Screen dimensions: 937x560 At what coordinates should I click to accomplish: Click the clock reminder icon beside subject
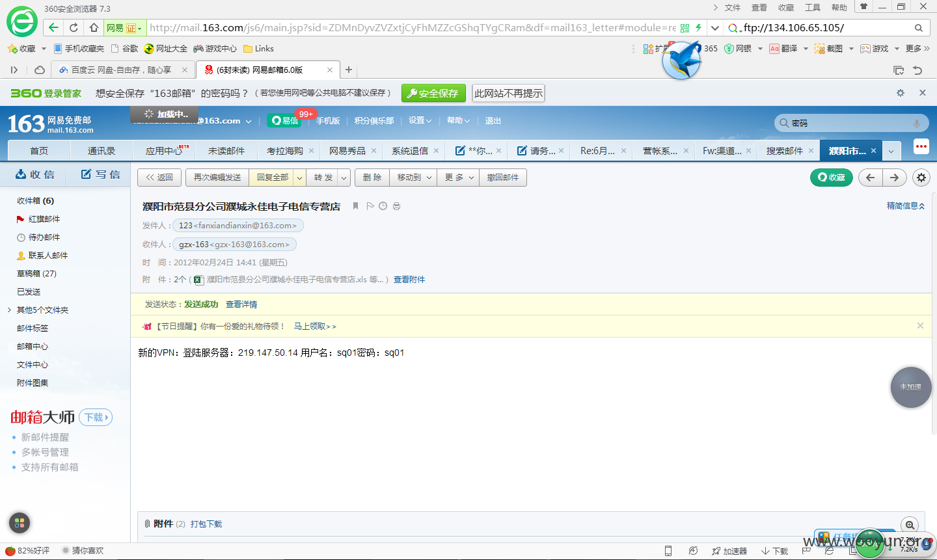tap(383, 206)
